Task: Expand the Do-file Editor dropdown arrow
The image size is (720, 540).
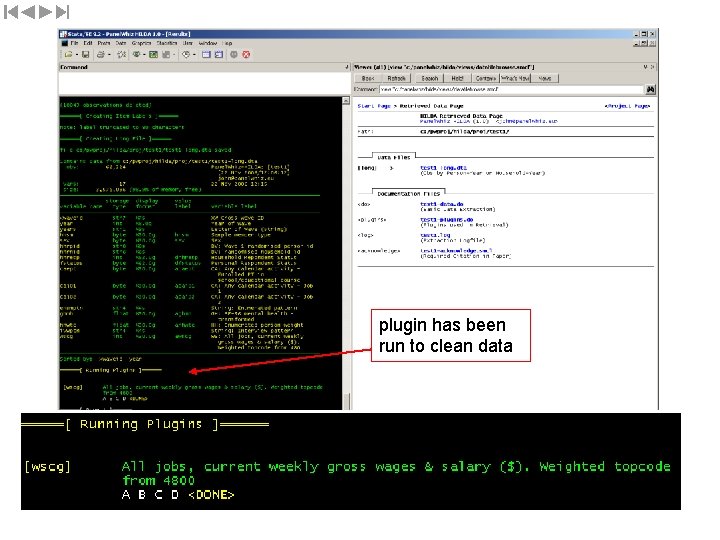Action: point(194,55)
